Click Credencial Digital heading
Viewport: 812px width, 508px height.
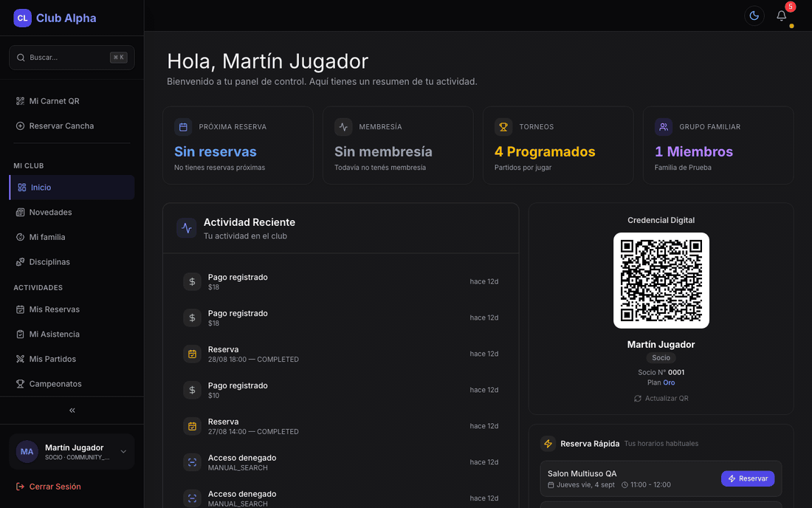[661, 220]
